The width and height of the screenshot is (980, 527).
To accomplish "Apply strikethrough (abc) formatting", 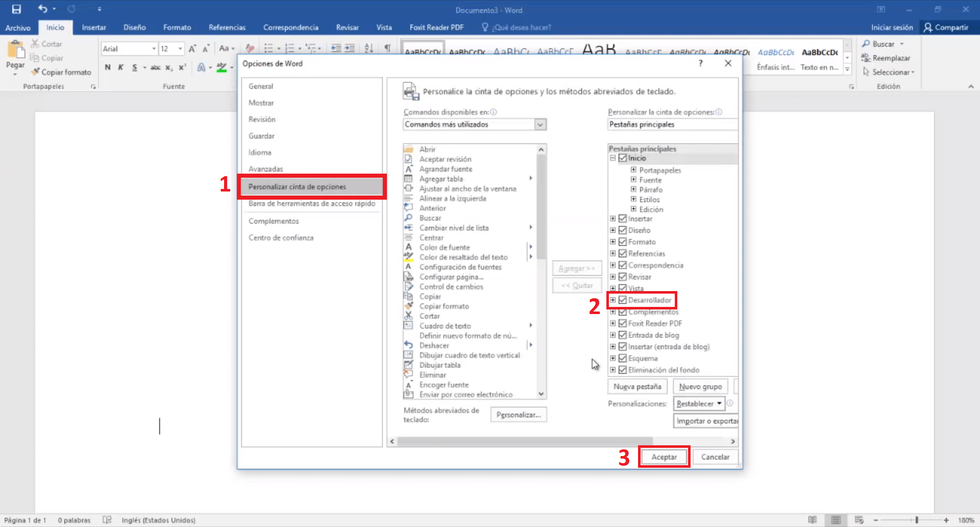I will pyautogui.click(x=155, y=67).
